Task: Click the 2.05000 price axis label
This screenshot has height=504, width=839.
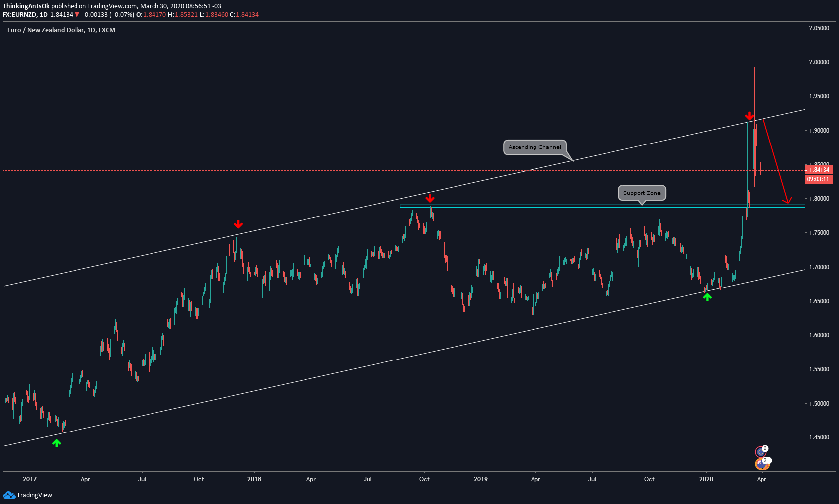Action: (x=819, y=28)
